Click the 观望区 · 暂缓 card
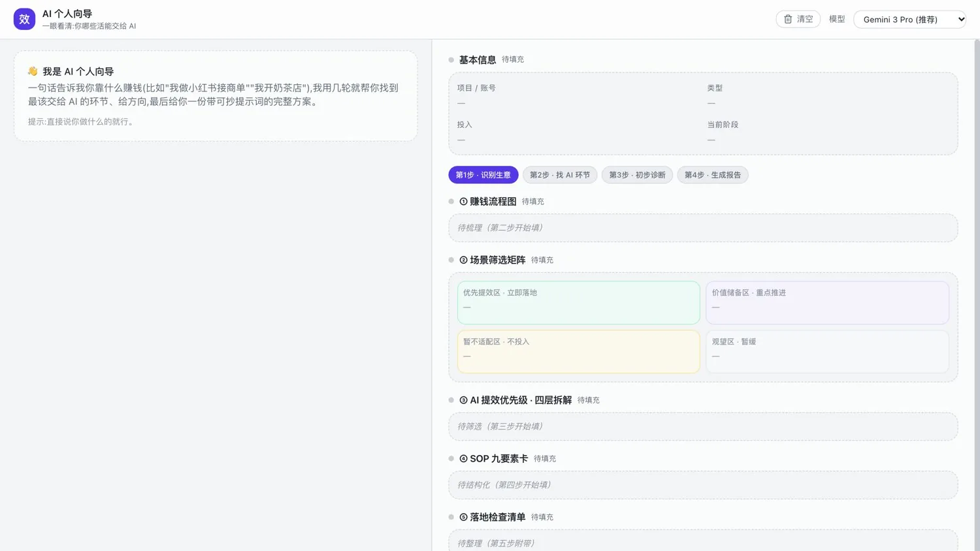Viewport: 980px width, 551px height. click(827, 351)
